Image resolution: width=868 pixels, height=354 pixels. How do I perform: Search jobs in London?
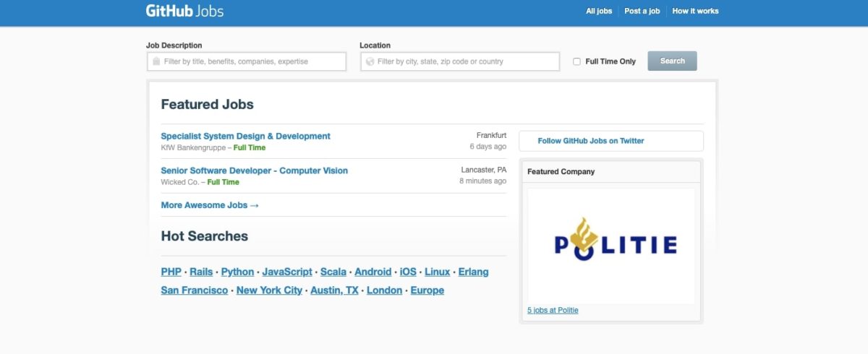tap(384, 290)
